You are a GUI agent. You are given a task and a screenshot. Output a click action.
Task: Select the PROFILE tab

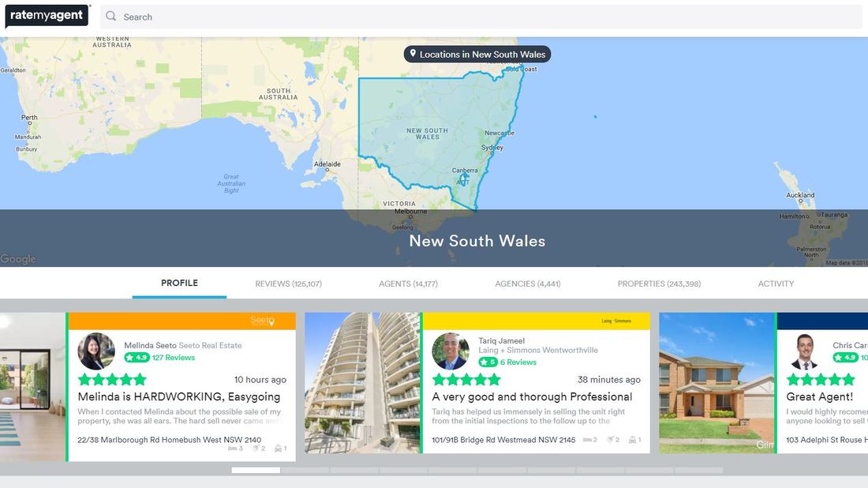pyautogui.click(x=179, y=283)
